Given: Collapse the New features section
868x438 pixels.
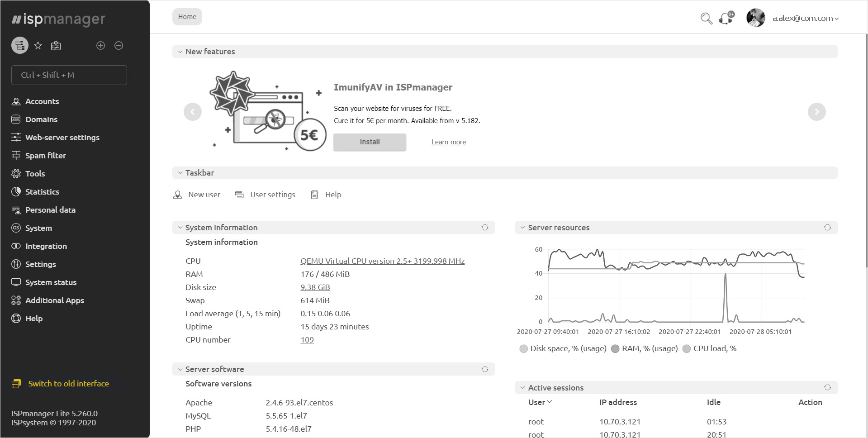Looking at the screenshot, I should coord(180,52).
